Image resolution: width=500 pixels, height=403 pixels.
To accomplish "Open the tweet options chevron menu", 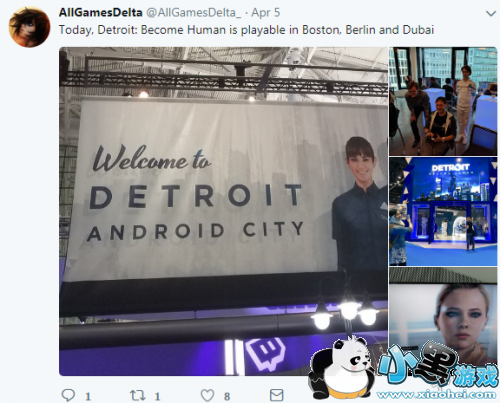I will coord(491,14).
